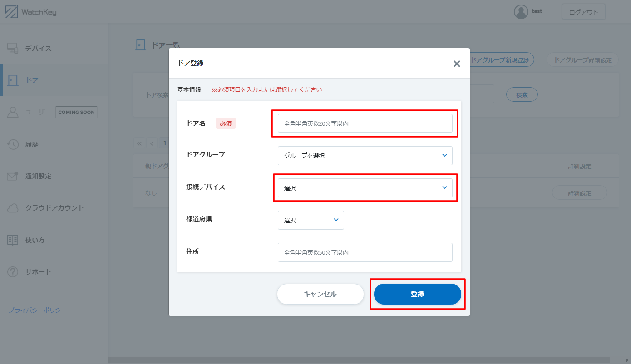Click the user silhouette icon in the sidebar
Viewport: 631px width, 364px height.
tap(13, 112)
